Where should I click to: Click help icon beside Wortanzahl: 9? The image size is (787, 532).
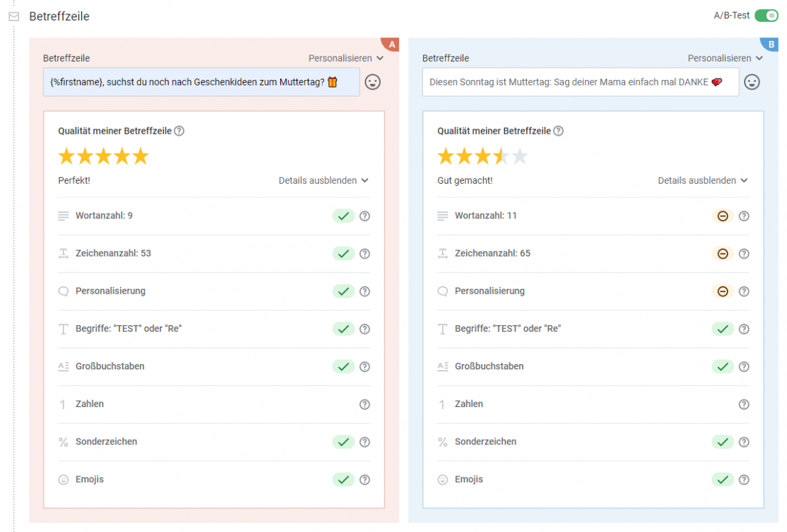tap(365, 216)
